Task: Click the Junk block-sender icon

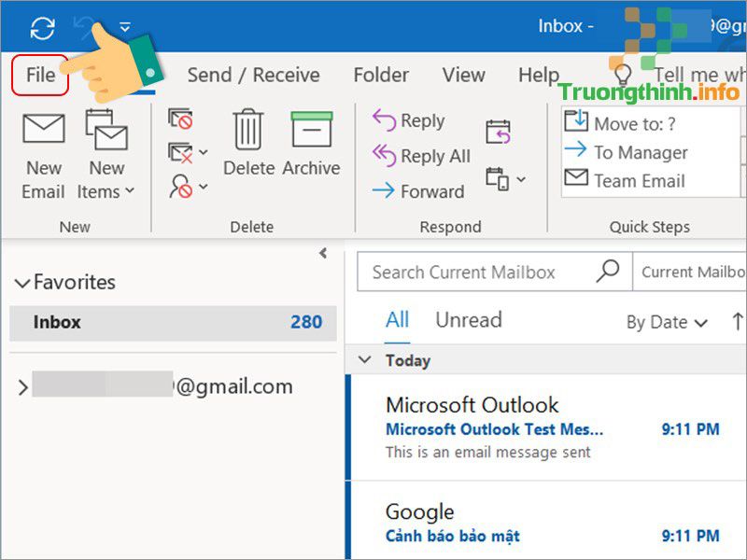Action: pyautogui.click(x=181, y=186)
